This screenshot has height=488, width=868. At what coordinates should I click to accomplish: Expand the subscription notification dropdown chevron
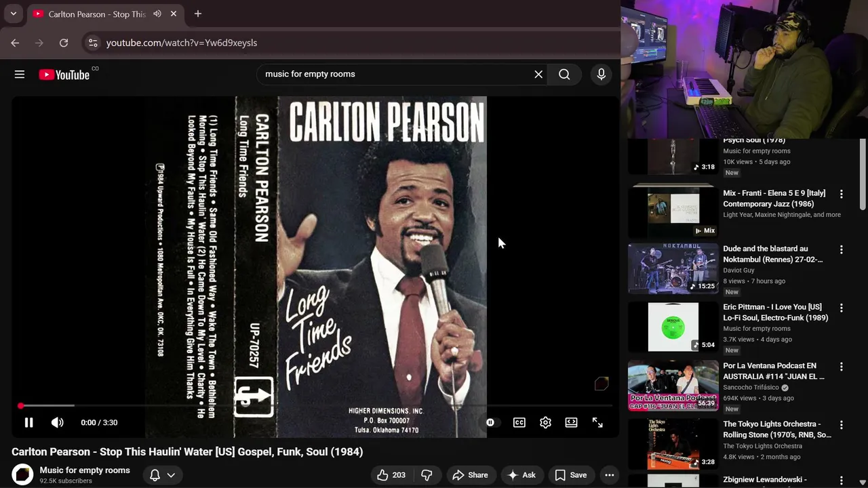coord(171,475)
